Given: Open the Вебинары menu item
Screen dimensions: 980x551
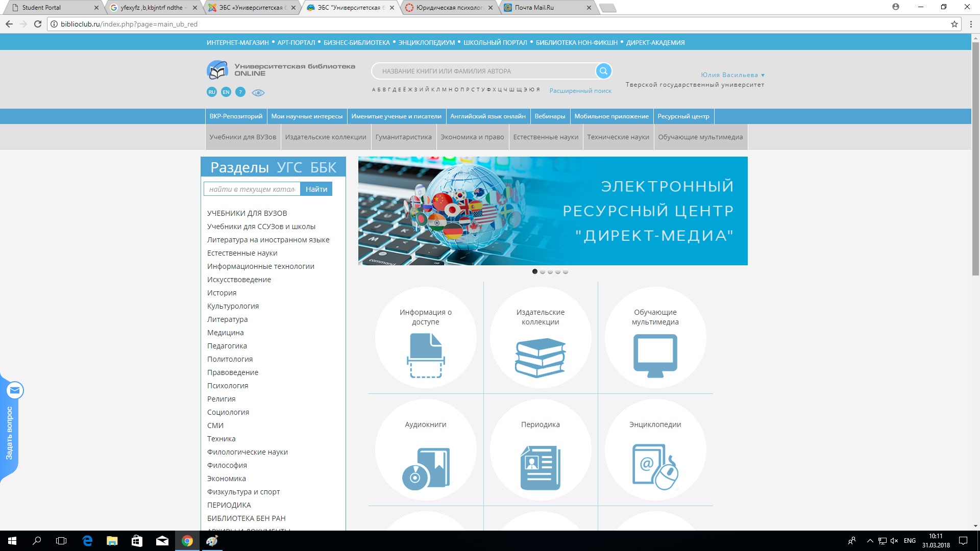Looking at the screenshot, I should click(550, 116).
